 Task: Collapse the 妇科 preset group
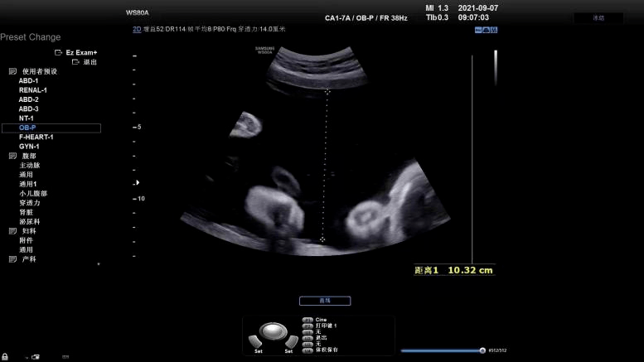pyautogui.click(x=12, y=231)
